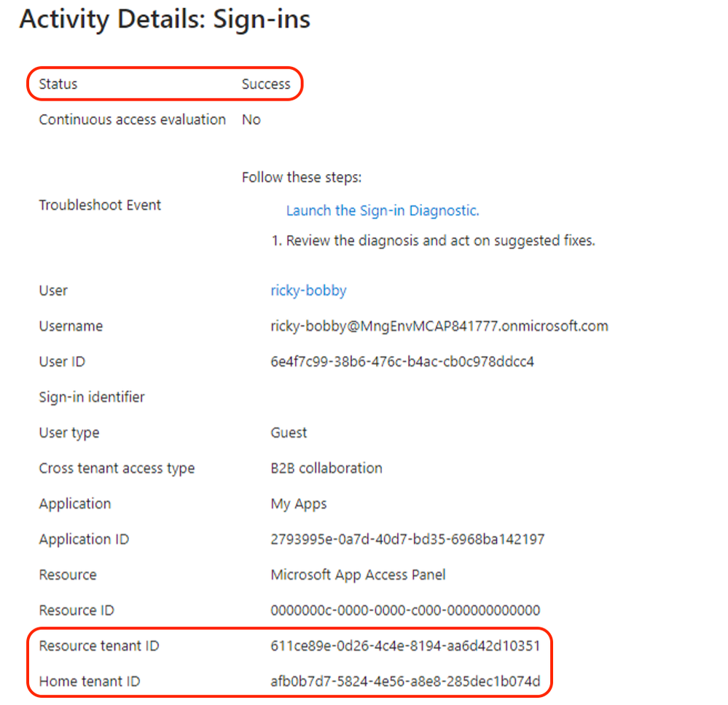Select the Application ID GUID value
Viewport: 728px width, 705px height.
point(407,539)
